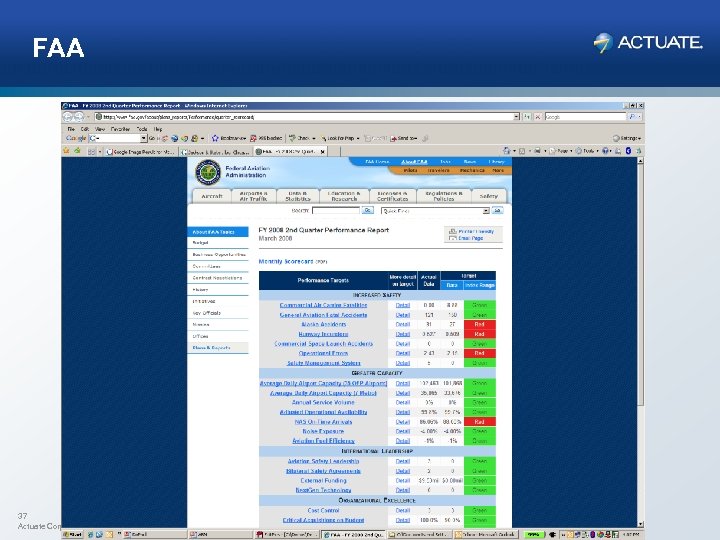Open the Google toolbar search dropdown
Screen dimensions: 720x540
144,138
